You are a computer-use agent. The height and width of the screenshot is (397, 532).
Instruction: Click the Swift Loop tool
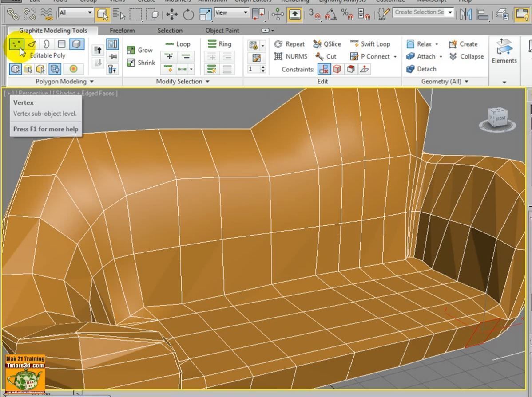(370, 44)
